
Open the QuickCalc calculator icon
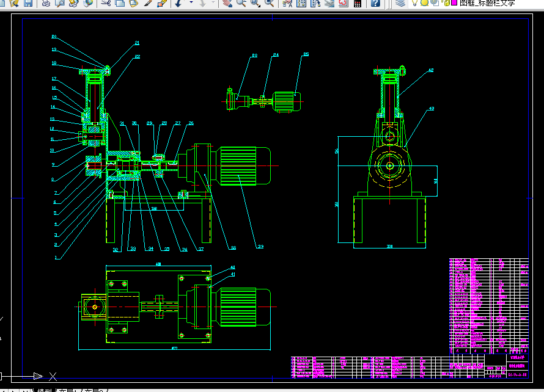358,3
